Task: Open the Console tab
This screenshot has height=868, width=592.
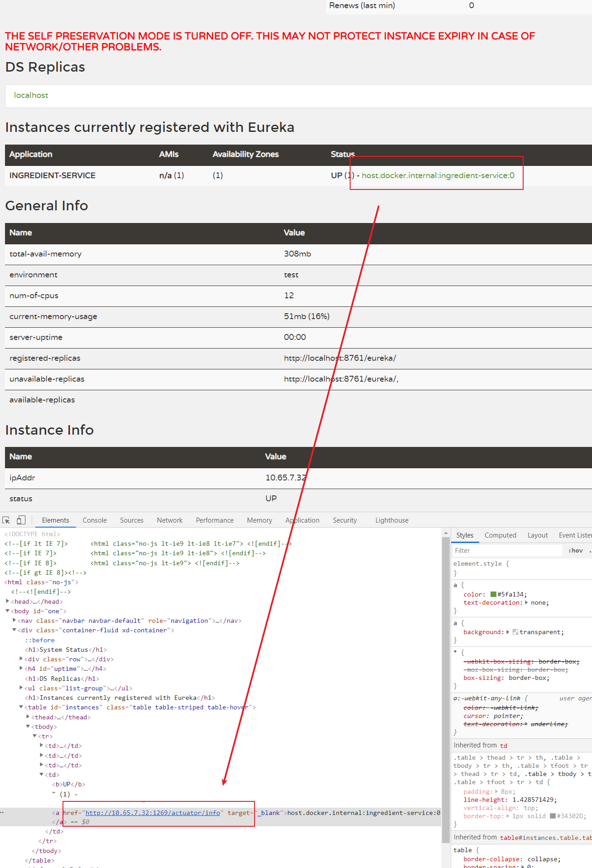Action: [95, 520]
